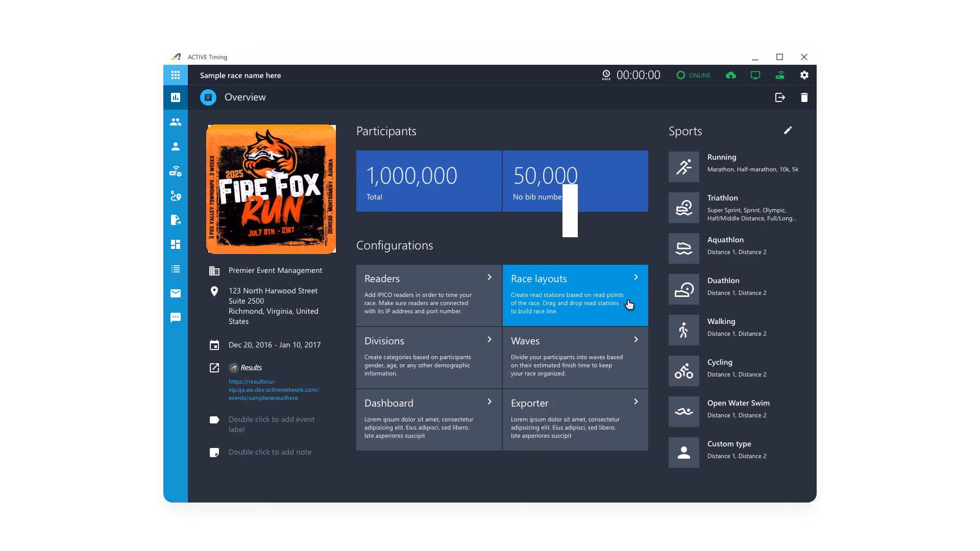
Task: Click the sticky note icon
Action: tap(214, 453)
